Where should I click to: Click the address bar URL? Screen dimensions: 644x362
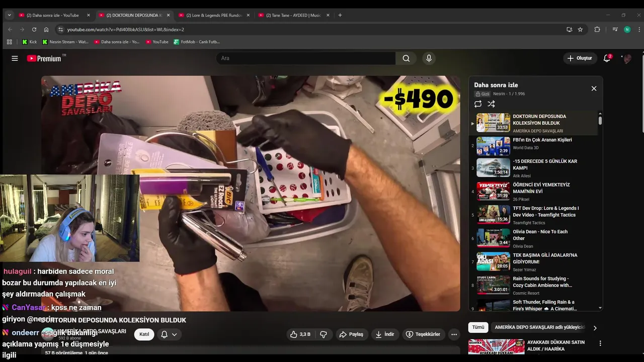126,30
